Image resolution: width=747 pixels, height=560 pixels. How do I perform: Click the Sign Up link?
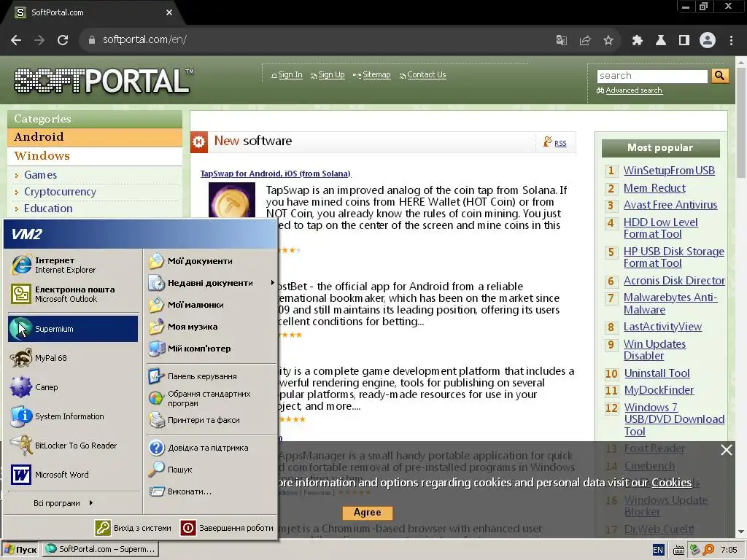tap(331, 75)
